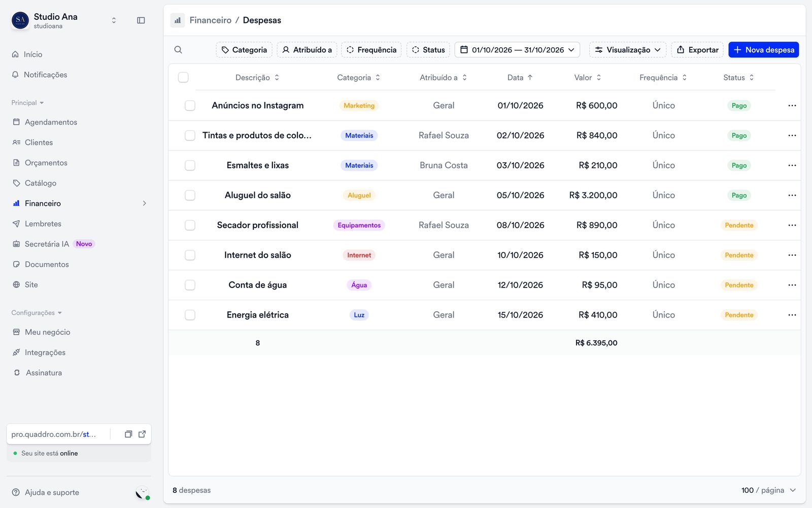
Task: Copy the site URL icon
Action: click(x=128, y=434)
